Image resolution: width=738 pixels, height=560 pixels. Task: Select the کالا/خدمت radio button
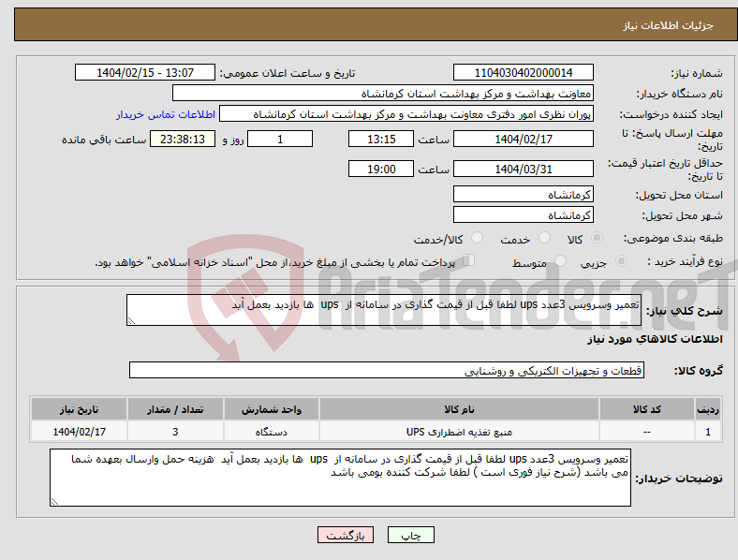click(x=478, y=238)
